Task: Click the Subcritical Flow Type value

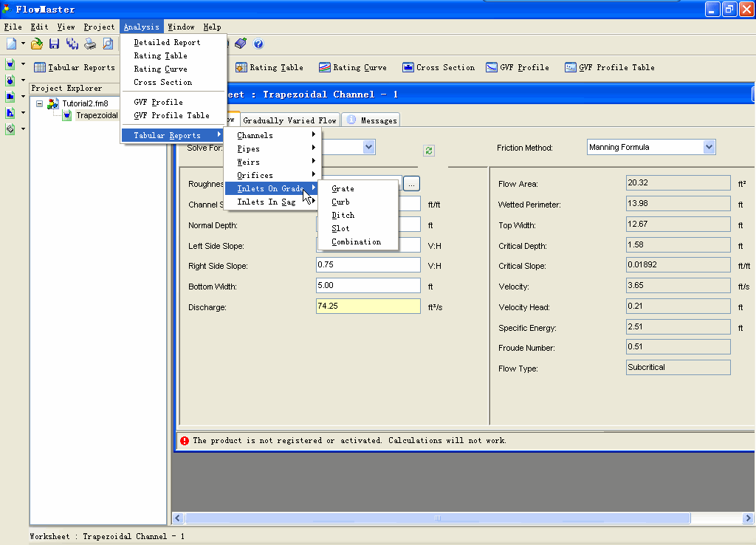Action: click(678, 368)
